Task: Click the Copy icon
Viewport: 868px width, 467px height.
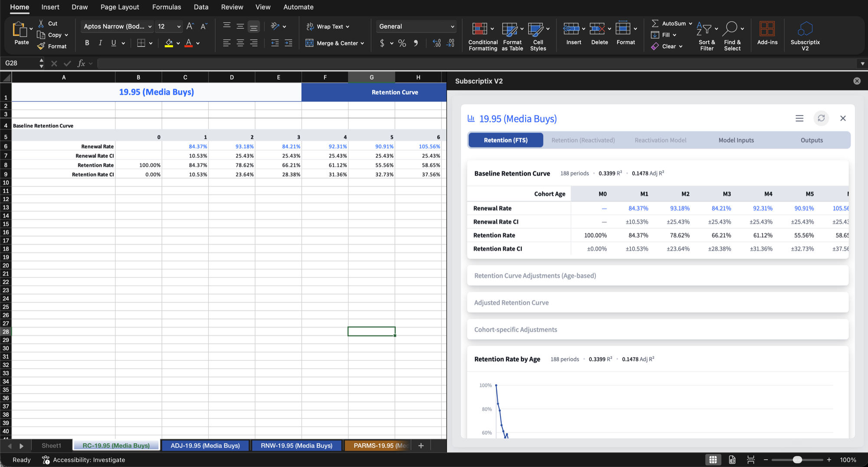Action: coord(41,35)
